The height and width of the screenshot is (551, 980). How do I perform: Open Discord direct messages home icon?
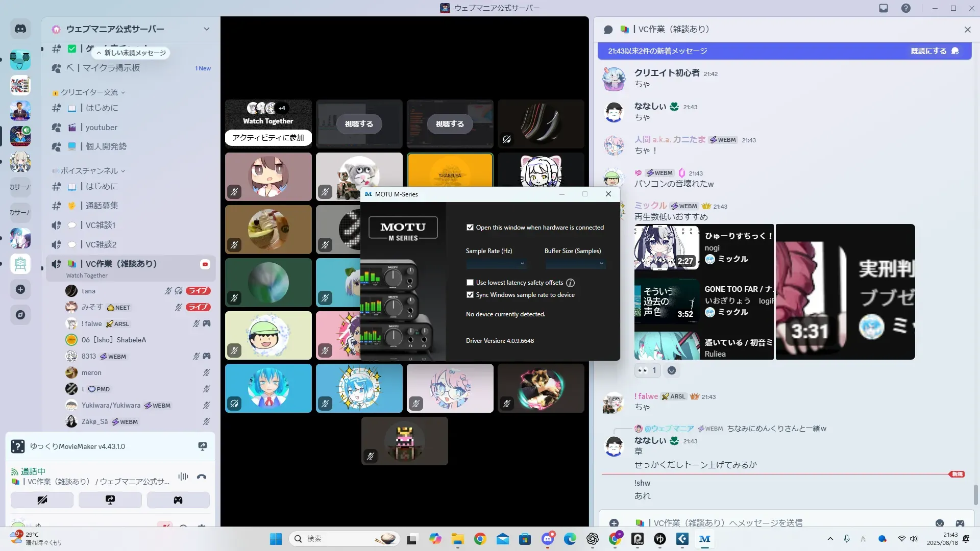pos(20,29)
